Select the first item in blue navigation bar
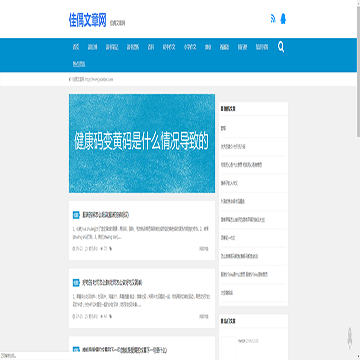Viewport: 360px width, 360px height. (x=76, y=47)
